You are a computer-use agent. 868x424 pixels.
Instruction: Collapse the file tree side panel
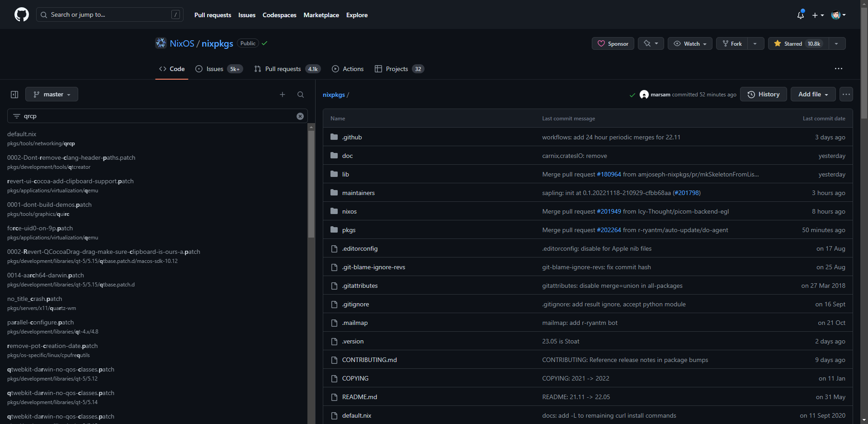click(x=14, y=94)
